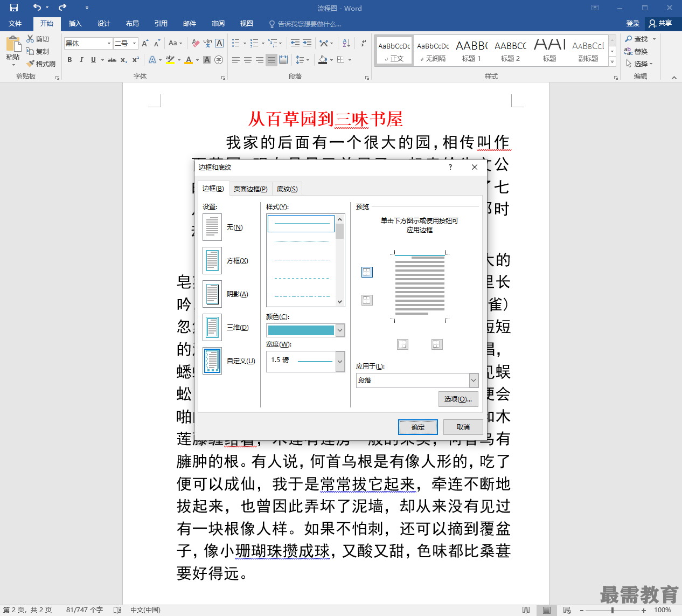Toggle Center alignment for paragraph

[248, 60]
